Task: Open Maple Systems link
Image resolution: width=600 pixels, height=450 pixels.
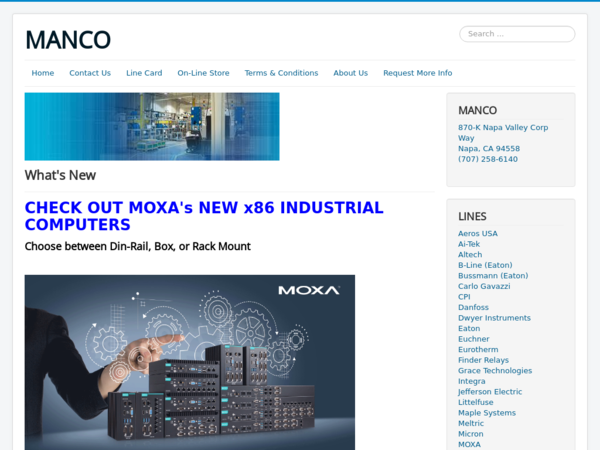Action: tap(487, 413)
